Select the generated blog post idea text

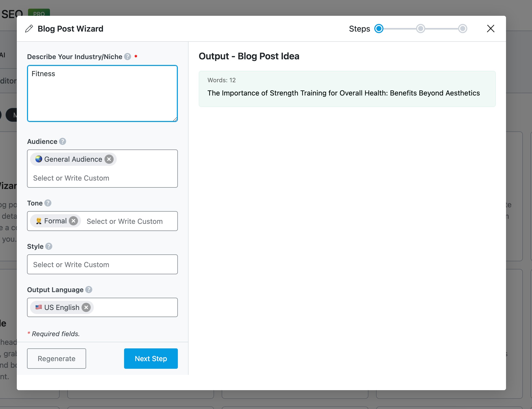(343, 93)
